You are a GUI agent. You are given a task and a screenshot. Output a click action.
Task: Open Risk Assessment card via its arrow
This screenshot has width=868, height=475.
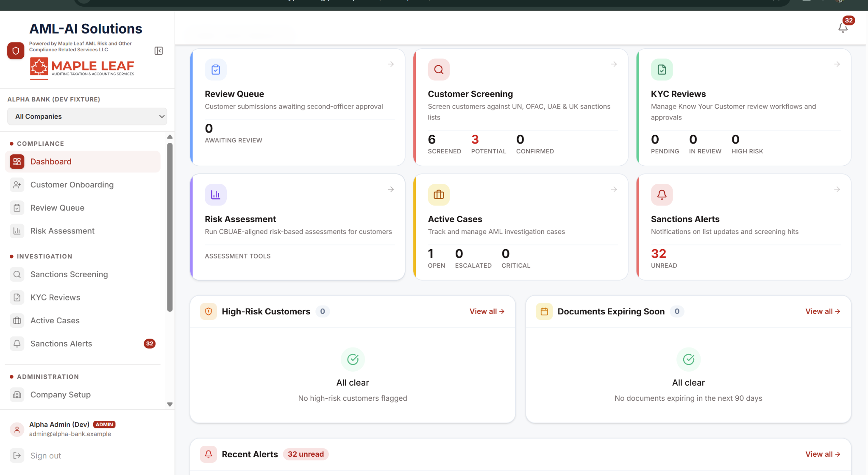coord(391,189)
